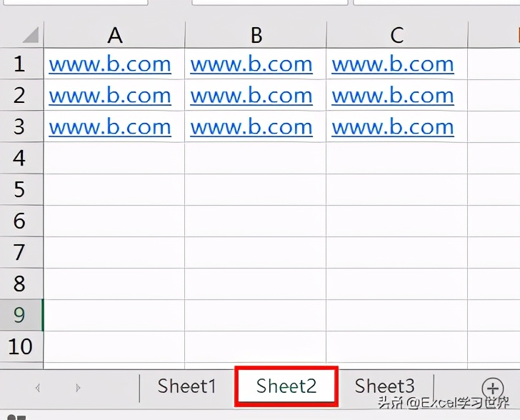The width and height of the screenshot is (520, 420).
Task: Select column C header
Action: tap(397, 35)
